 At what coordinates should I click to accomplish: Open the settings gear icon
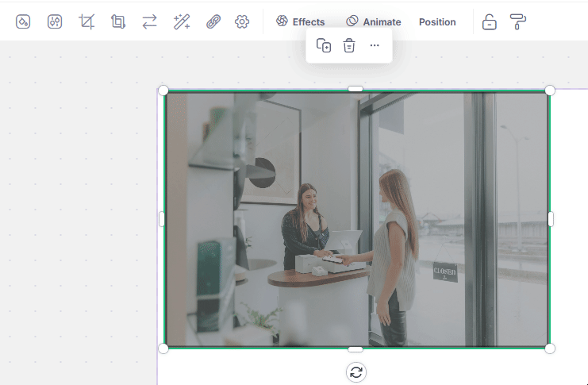tap(242, 21)
